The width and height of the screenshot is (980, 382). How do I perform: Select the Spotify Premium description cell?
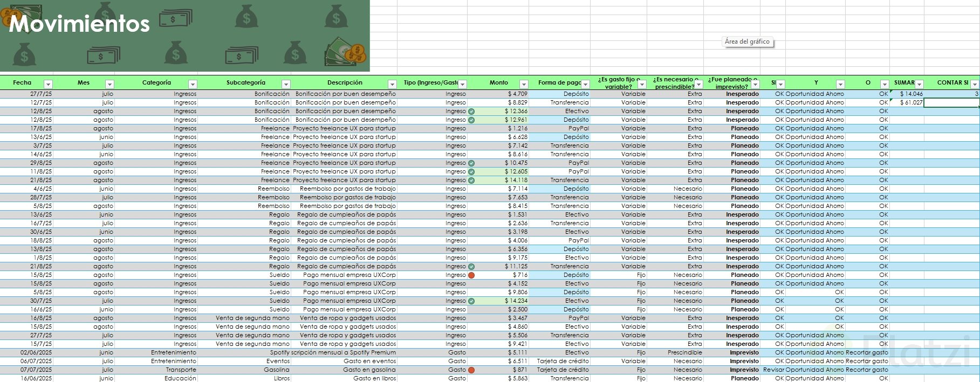(x=344, y=352)
